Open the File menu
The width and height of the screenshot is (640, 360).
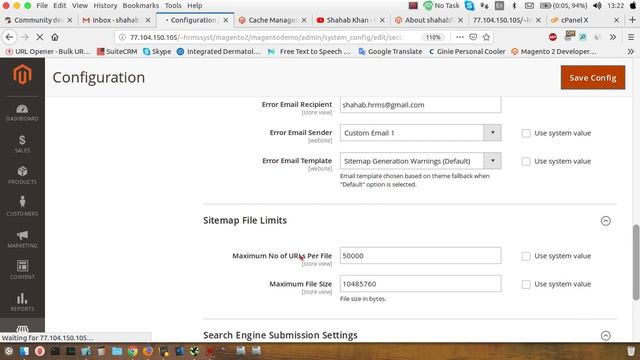pyautogui.click(x=42, y=6)
